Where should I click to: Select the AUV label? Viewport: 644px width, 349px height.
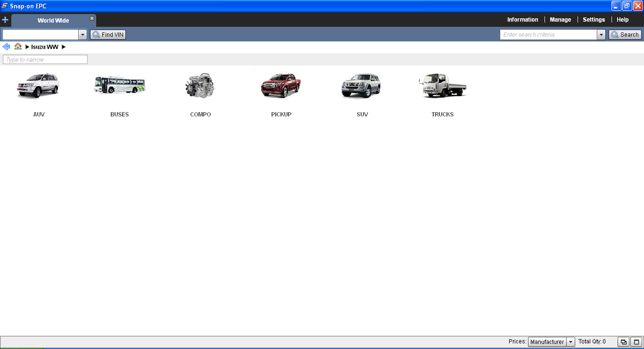tap(39, 114)
